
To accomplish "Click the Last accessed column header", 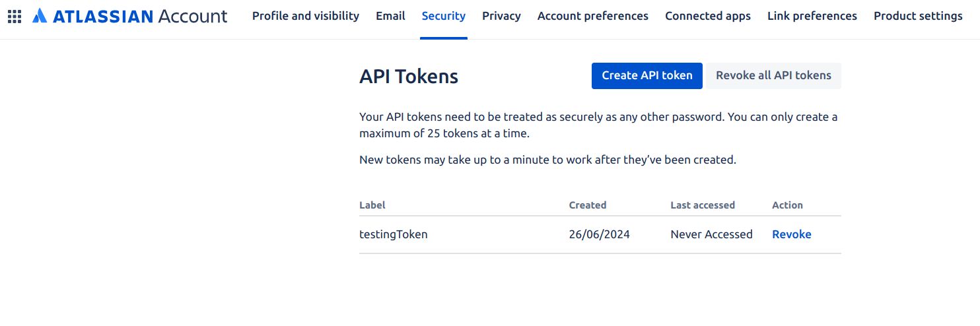I will point(703,205).
